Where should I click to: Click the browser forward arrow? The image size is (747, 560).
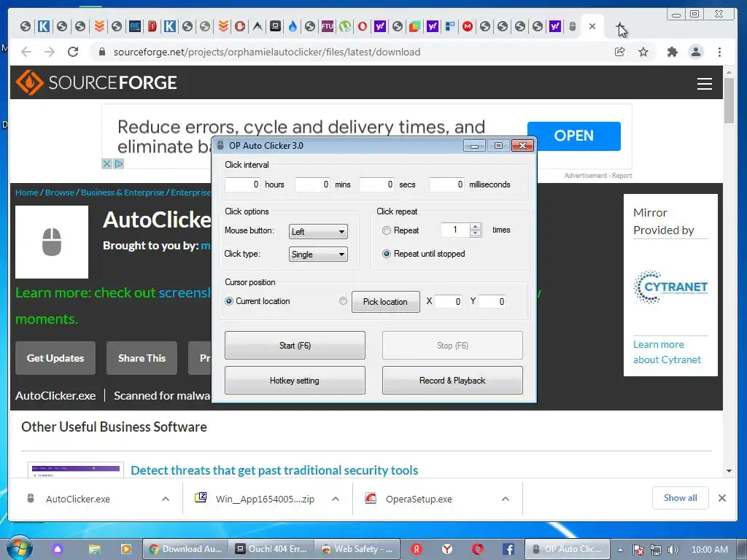(50, 52)
